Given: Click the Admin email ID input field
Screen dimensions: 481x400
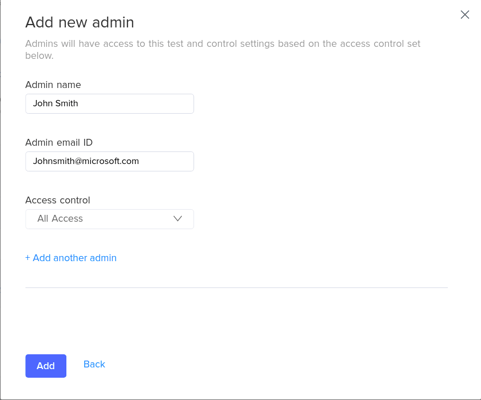Looking at the screenshot, I should click(x=110, y=161).
